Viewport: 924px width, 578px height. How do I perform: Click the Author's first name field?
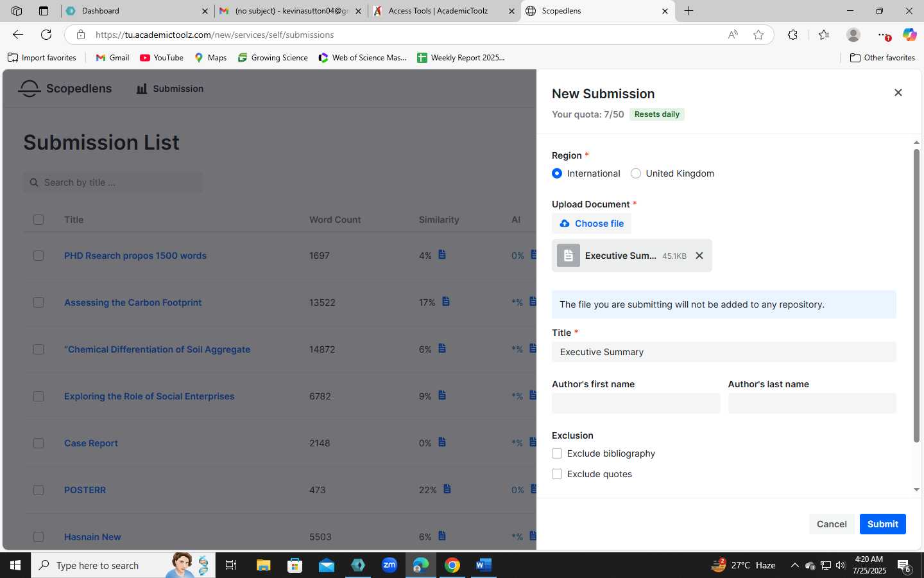point(636,403)
